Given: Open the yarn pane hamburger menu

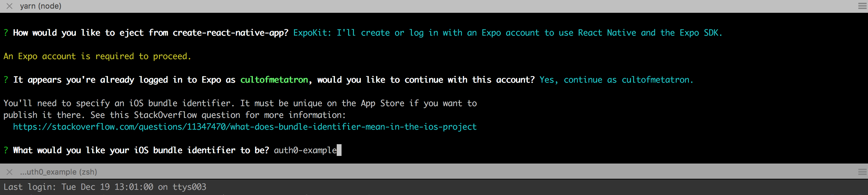Looking at the screenshot, I should [x=862, y=6].
